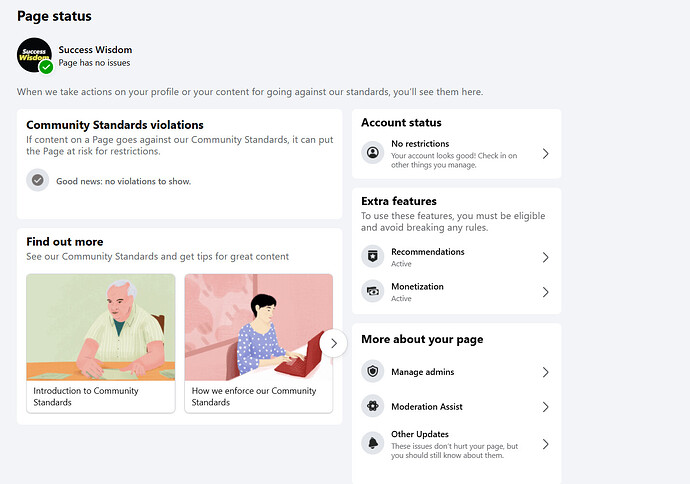Open the Manage admins chevron arrow

pyautogui.click(x=545, y=372)
